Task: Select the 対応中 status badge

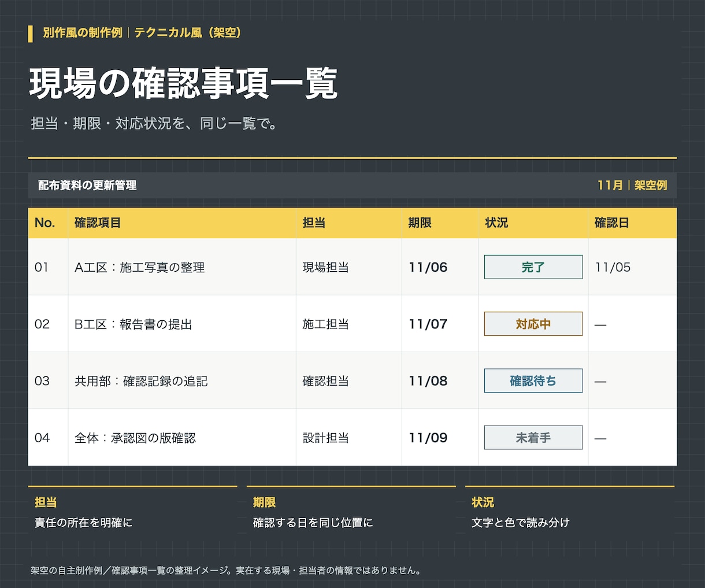Action: pos(533,324)
